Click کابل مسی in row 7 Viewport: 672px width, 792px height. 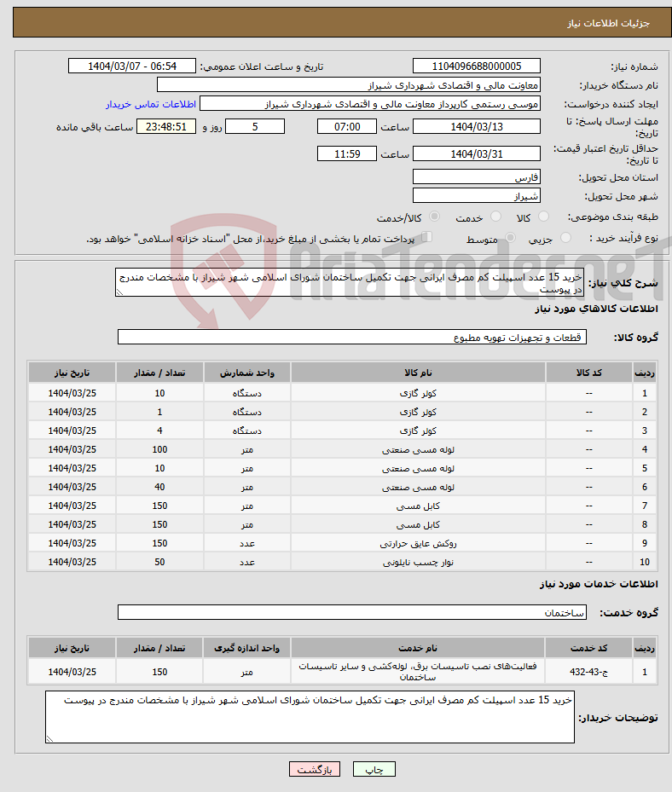(418, 506)
